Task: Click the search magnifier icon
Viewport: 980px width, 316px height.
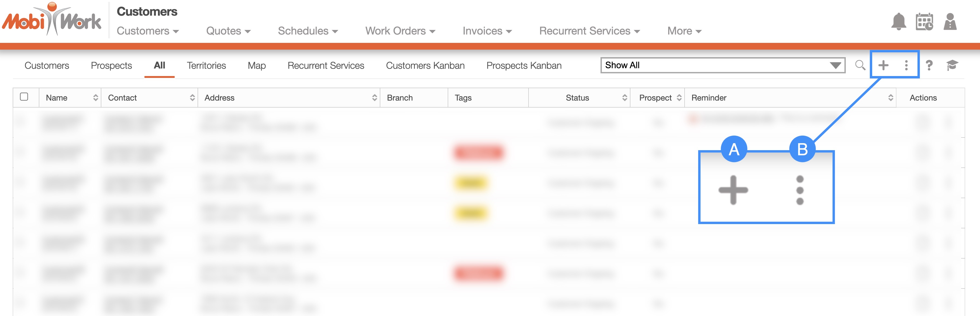Action: [860, 65]
